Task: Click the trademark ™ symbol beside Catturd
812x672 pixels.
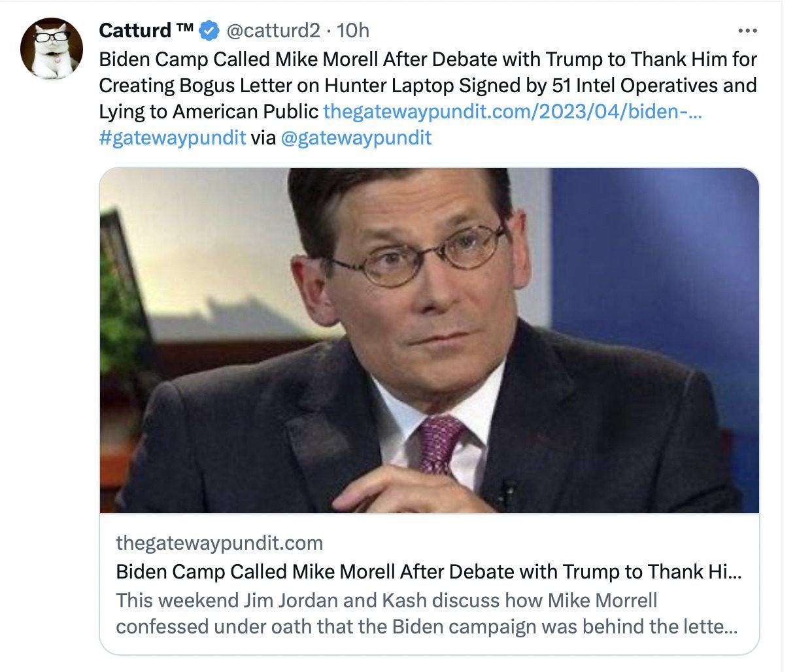Action: (185, 29)
